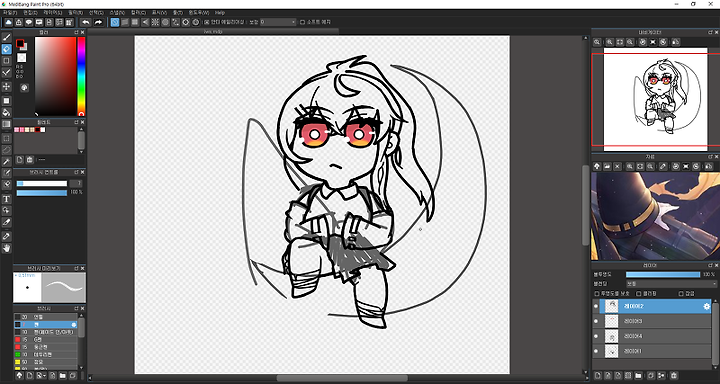Hide layer 레이어2 visibility dot
The width and height of the screenshot is (720, 384).
[x=596, y=306]
